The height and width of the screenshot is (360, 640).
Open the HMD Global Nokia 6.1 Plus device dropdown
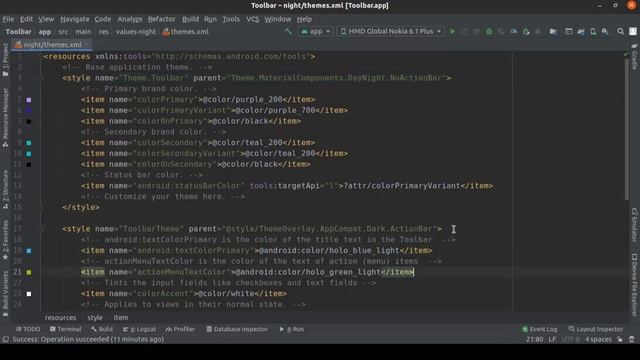point(391,31)
